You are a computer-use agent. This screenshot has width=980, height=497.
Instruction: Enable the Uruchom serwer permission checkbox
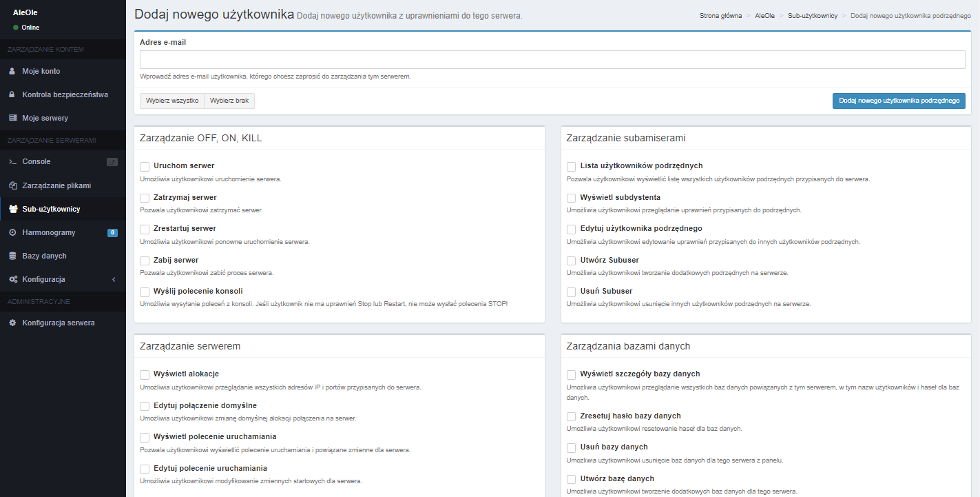click(x=145, y=166)
